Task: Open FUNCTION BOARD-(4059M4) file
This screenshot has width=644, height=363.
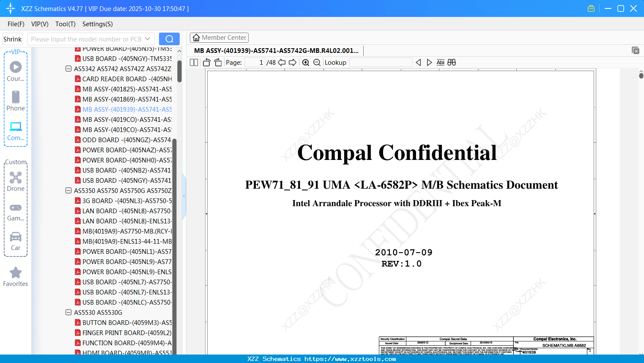Action: pos(123,343)
